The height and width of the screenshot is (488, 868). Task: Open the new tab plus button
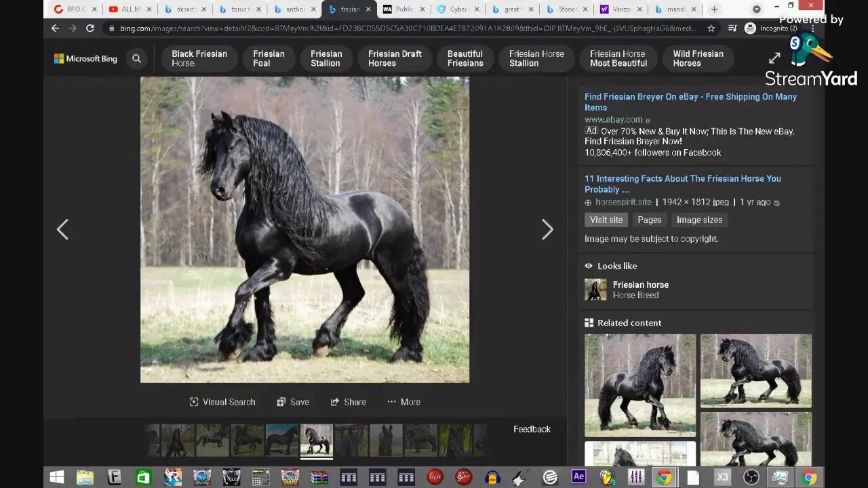(x=714, y=9)
